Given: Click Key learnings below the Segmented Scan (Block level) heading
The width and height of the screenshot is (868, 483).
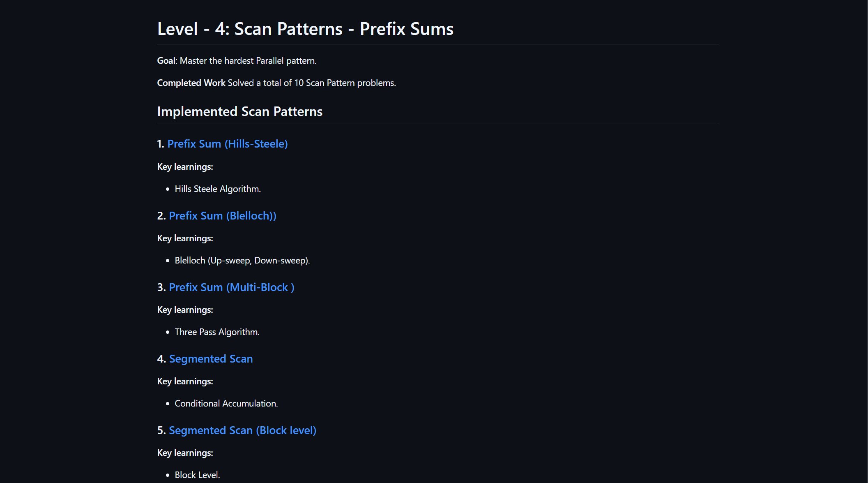Looking at the screenshot, I should point(185,453).
